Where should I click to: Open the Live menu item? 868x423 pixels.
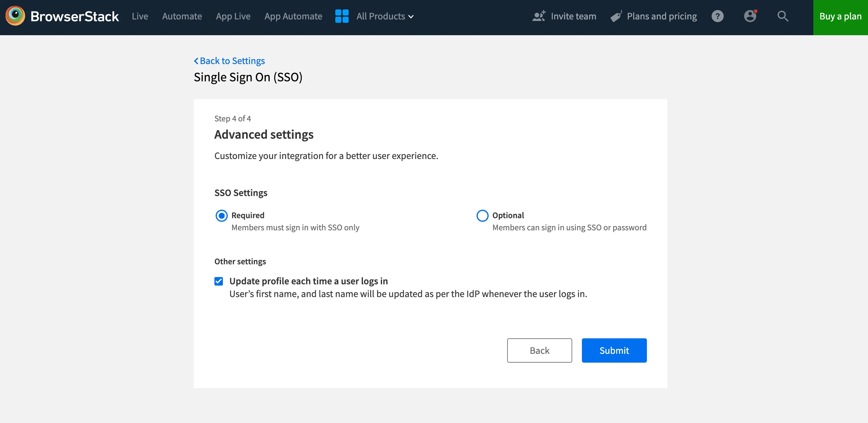click(x=140, y=16)
